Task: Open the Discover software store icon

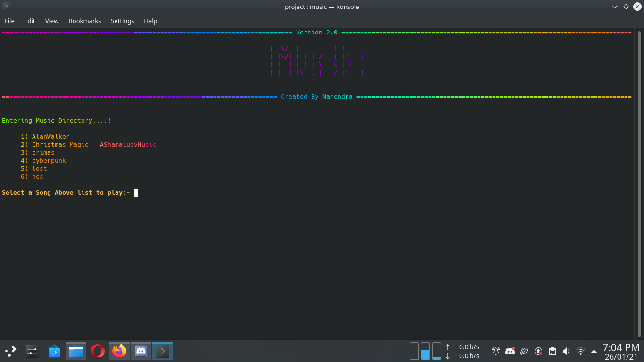Action: click(x=54, y=351)
